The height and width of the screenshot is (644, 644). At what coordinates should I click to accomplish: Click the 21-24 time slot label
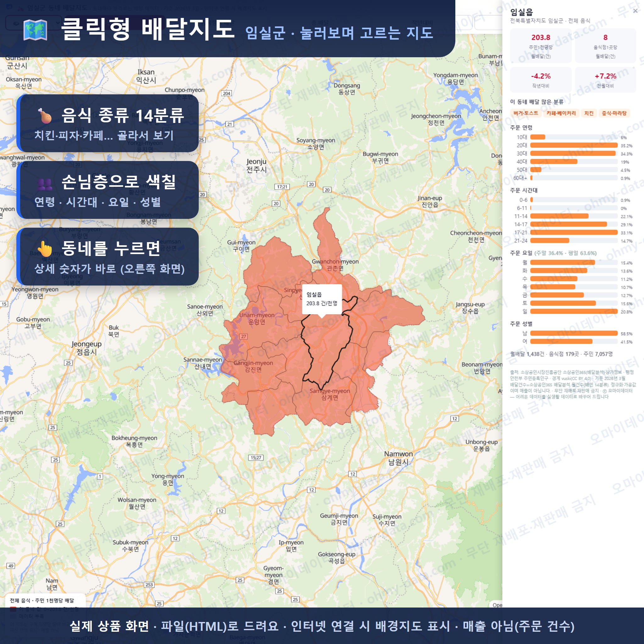521,241
